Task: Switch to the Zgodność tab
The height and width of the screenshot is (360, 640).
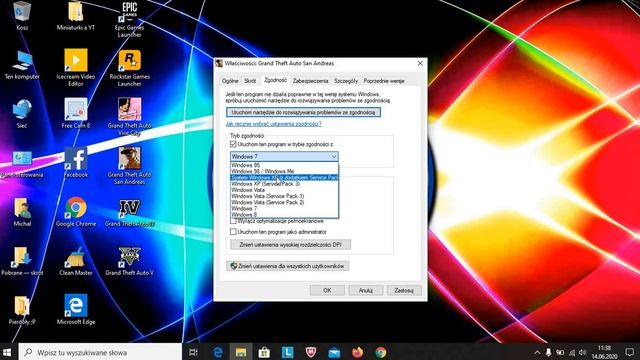Action: pyautogui.click(x=276, y=80)
